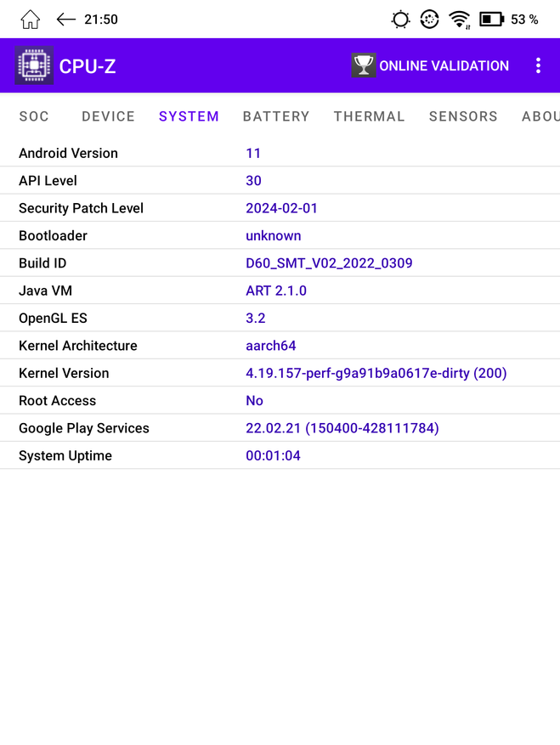The width and height of the screenshot is (560, 745).
Task: Select the Bootloader label
Action: [53, 235]
